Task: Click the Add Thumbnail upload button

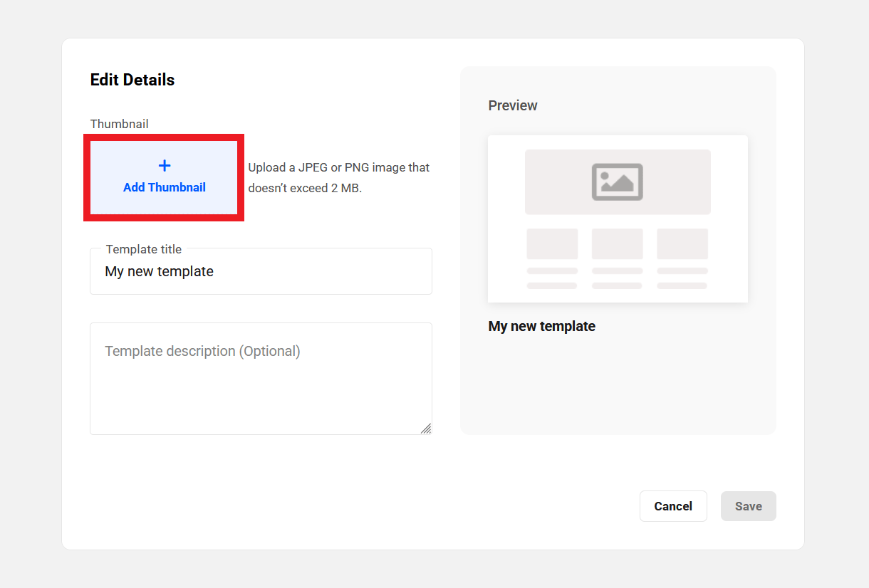Action: coord(164,177)
